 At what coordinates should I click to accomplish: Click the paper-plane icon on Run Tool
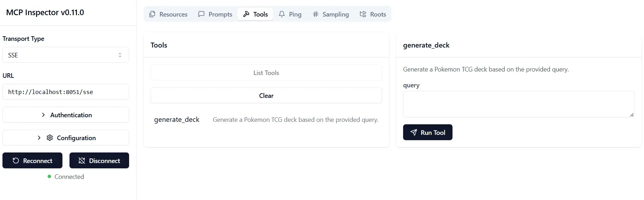(x=414, y=132)
